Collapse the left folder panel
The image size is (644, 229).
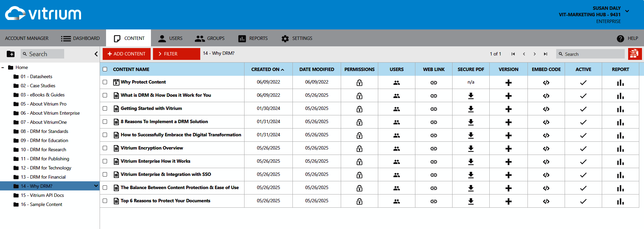click(96, 54)
